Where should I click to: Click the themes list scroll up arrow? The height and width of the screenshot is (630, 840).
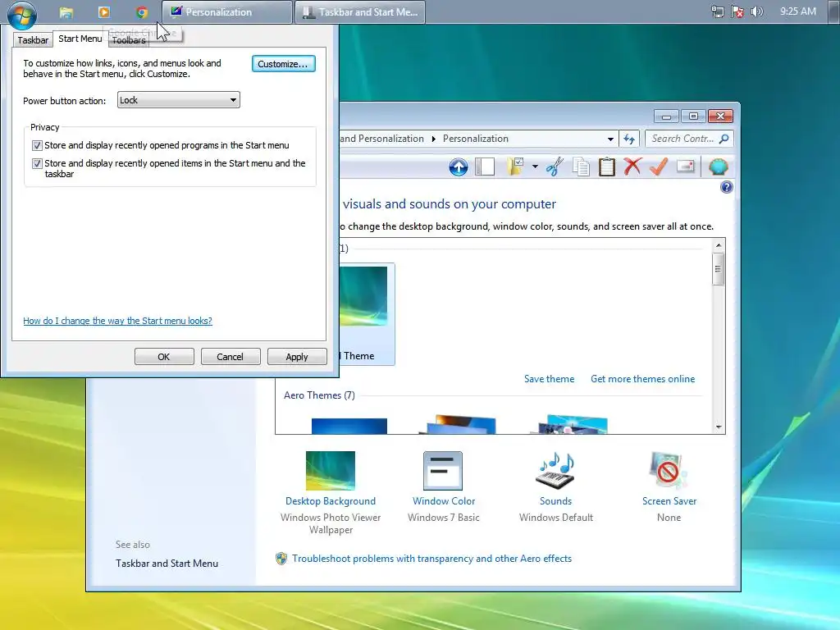[x=719, y=244]
